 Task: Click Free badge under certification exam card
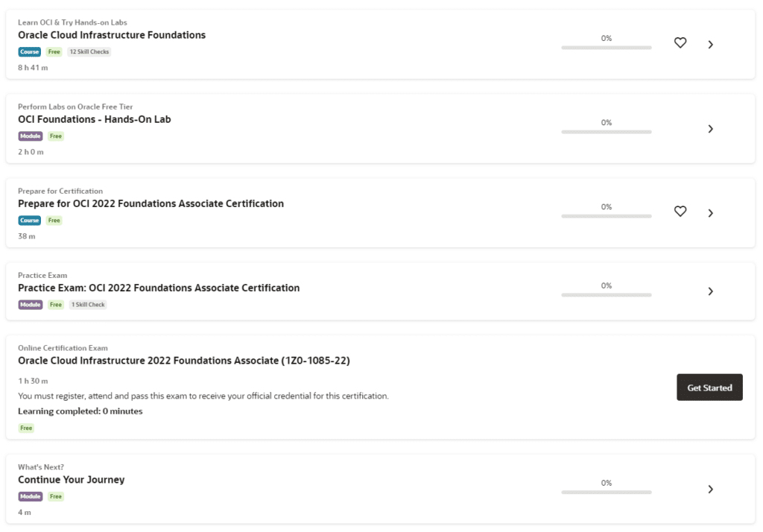point(26,428)
